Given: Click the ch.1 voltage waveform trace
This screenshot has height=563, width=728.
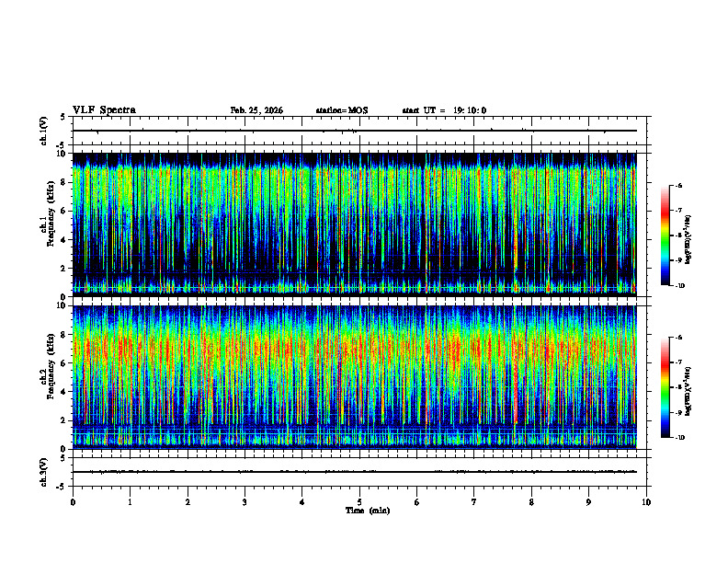Looking at the screenshot, I should 355,131.
